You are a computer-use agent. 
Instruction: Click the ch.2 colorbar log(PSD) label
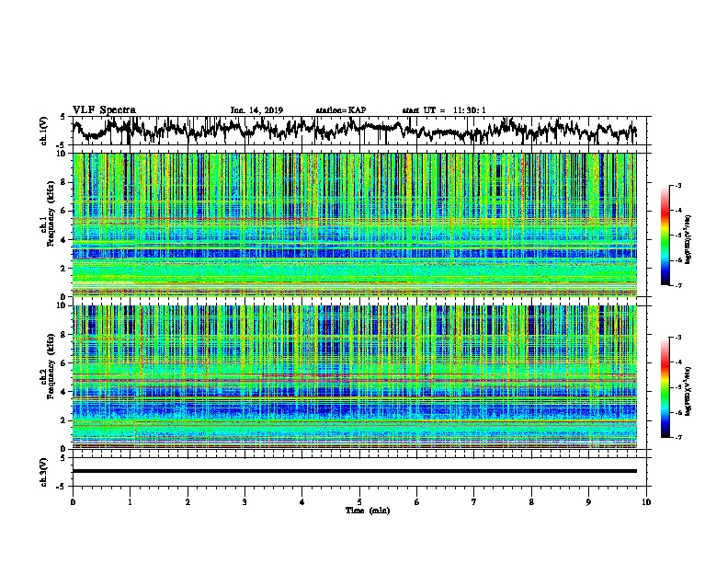coord(688,391)
